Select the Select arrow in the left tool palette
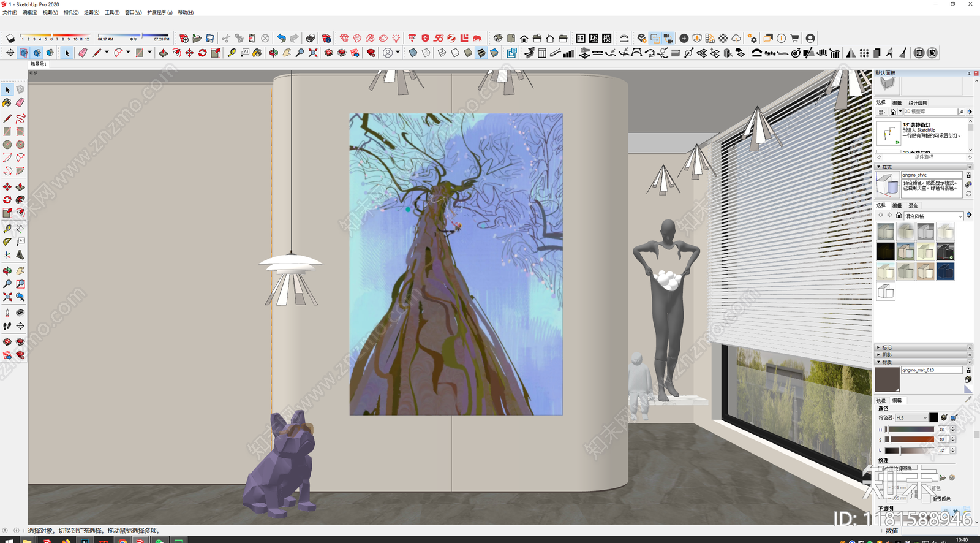Image resolution: width=980 pixels, height=543 pixels. click(x=7, y=89)
